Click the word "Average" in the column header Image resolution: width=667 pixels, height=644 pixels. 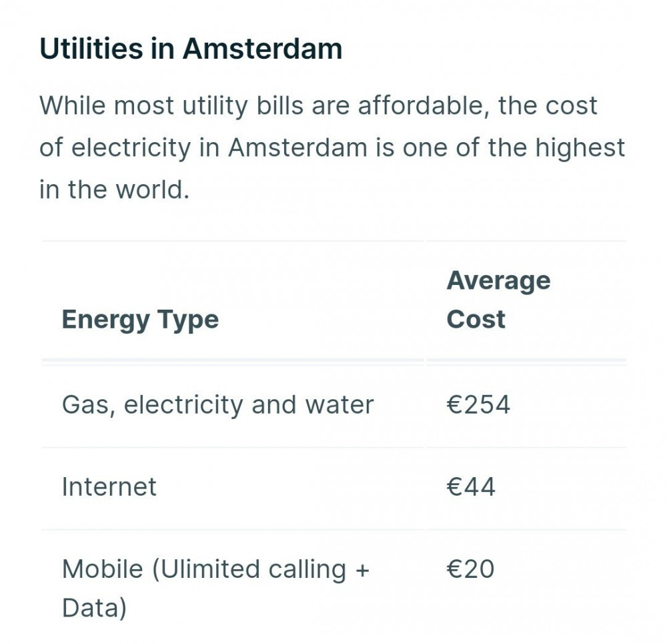click(498, 280)
